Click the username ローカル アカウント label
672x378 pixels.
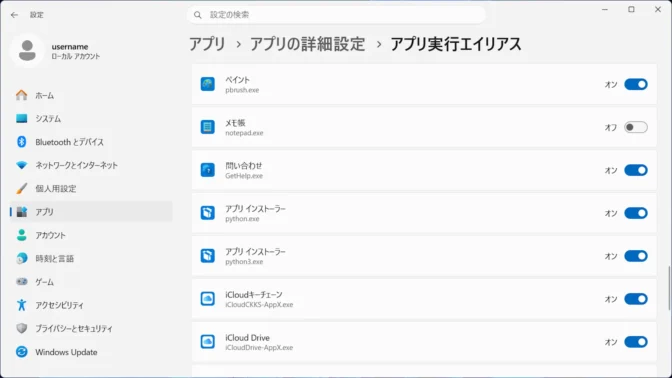pos(76,51)
